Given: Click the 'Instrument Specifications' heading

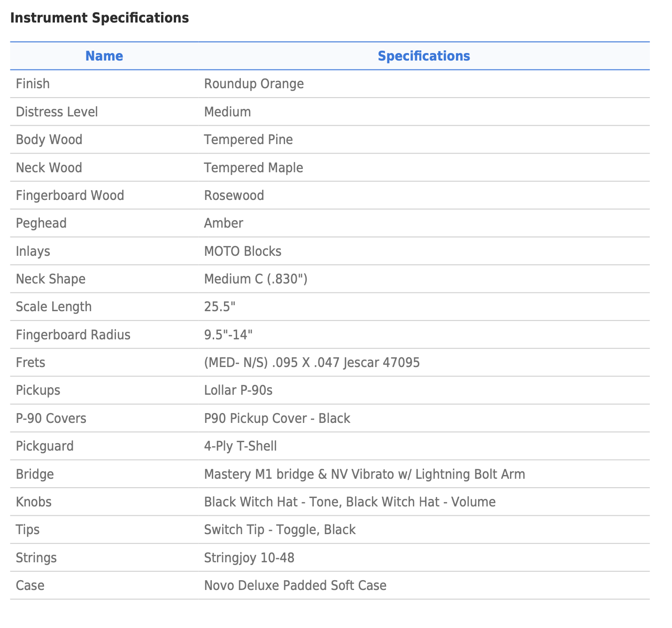Looking at the screenshot, I should [100, 18].
